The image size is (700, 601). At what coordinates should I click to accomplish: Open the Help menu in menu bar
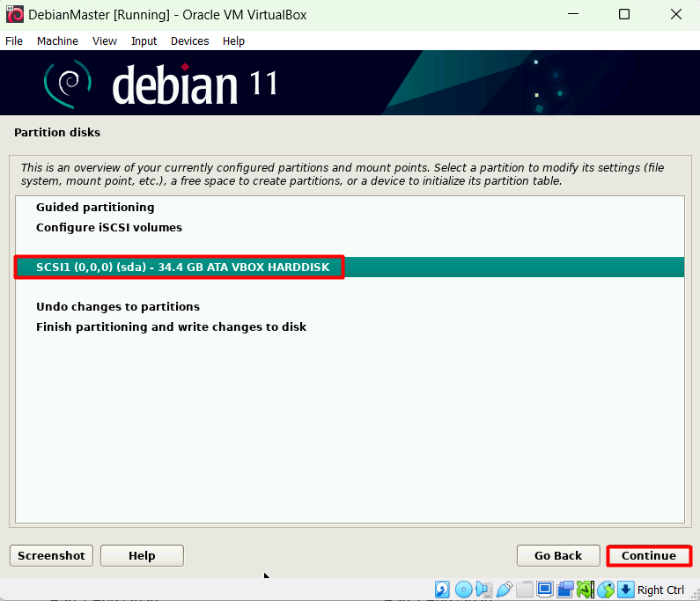(233, 41)
